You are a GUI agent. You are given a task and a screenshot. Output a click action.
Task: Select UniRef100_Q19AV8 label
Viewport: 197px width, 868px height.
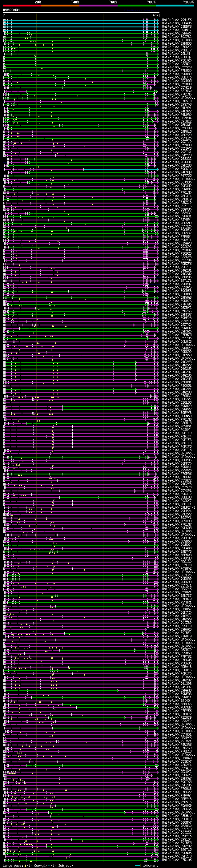(177, 243)
